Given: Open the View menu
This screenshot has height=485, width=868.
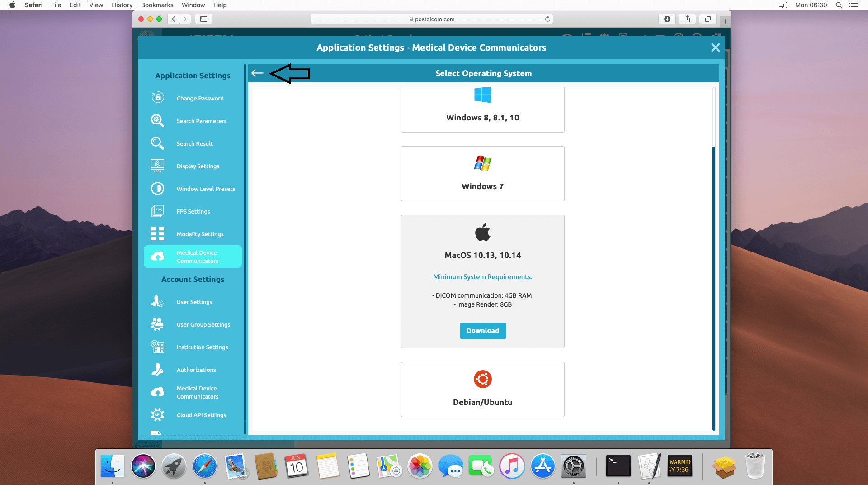Looking at the screenshot, I should (x=96, y=5).
